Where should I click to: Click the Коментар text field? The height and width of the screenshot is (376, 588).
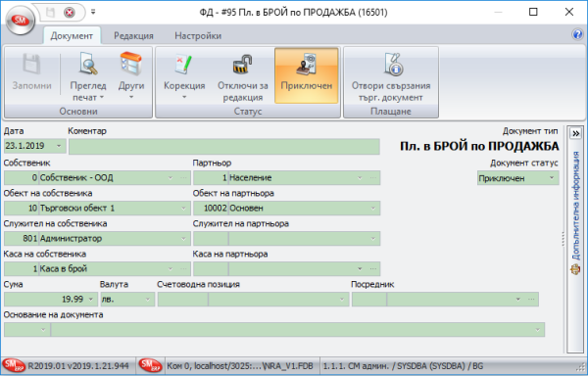(x=224, y=147)
